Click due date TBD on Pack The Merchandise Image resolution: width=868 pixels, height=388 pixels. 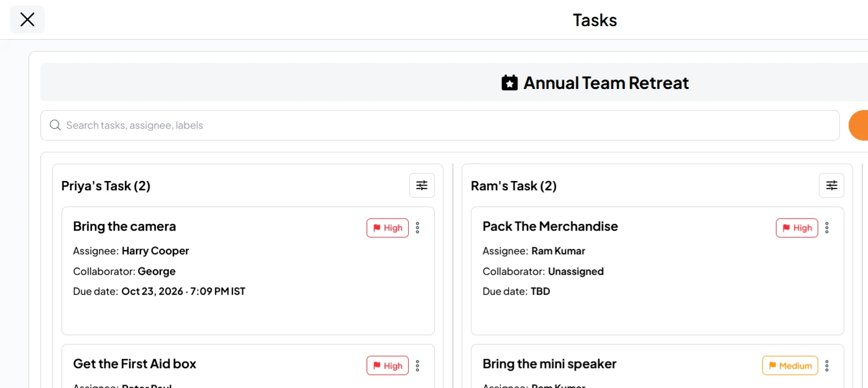tap(541, 291)
